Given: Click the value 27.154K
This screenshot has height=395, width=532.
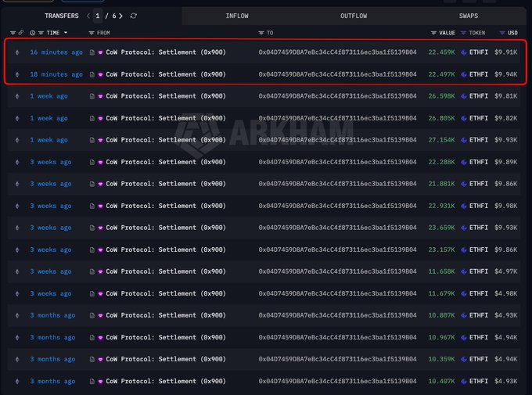Looking at the screenshot, I should [441, 140].
